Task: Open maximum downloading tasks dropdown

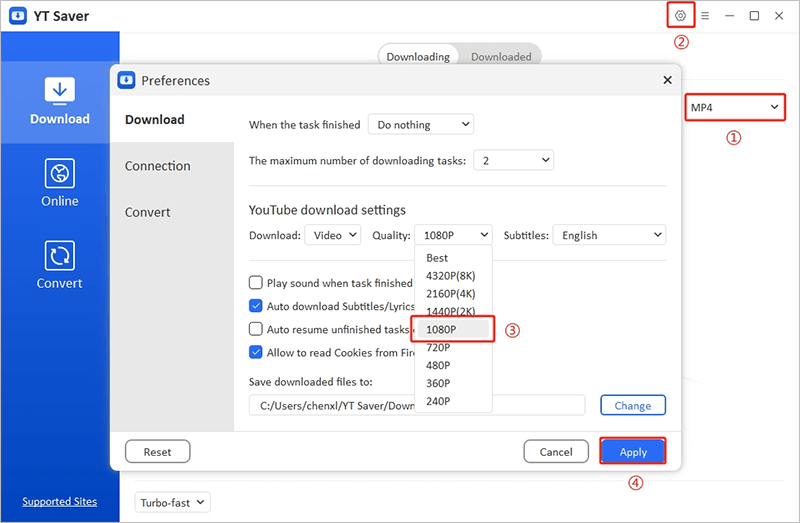Action: click(513, 160)
